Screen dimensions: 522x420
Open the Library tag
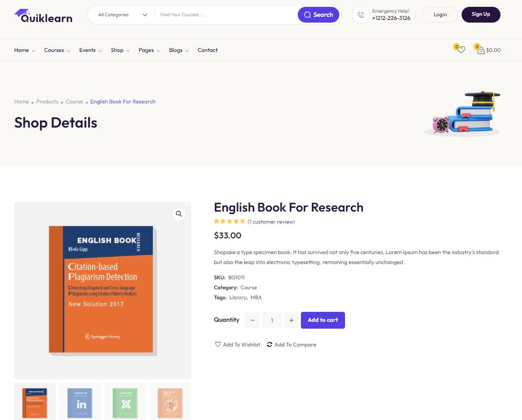pyautogui.click(x=238, y=298)
